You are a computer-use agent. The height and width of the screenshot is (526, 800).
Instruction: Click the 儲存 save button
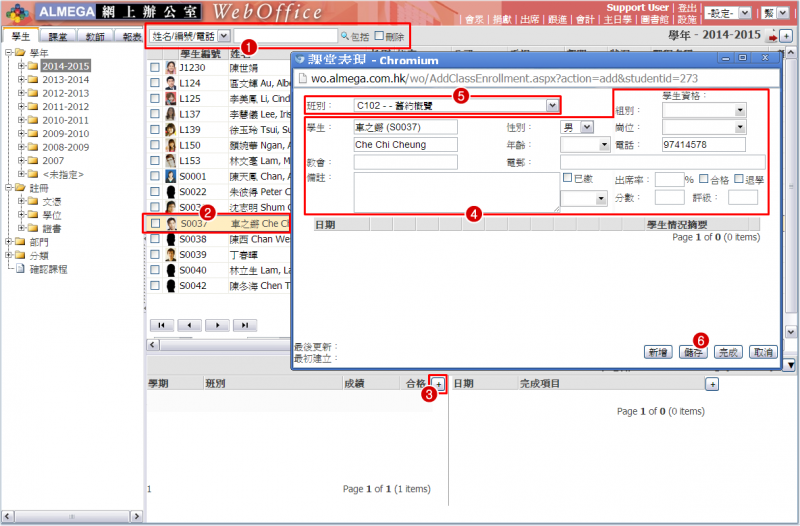click(x=693, y=352)
